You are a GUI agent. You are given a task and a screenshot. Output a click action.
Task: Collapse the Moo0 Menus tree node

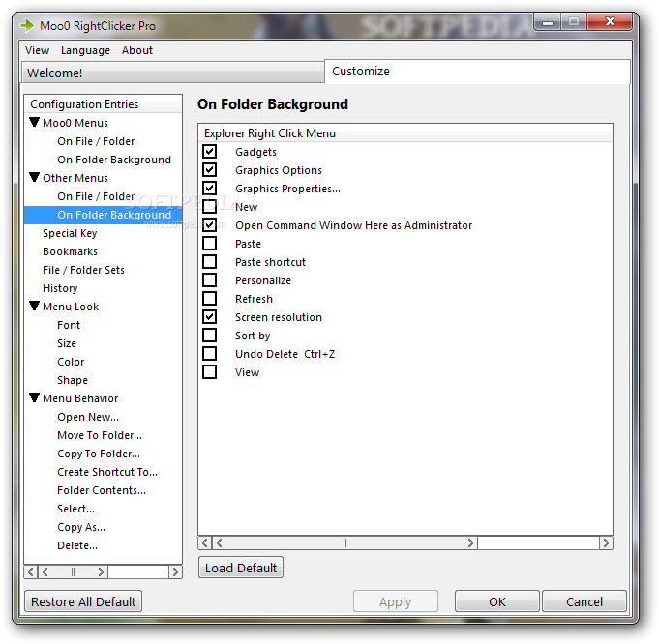pos(35,122)
